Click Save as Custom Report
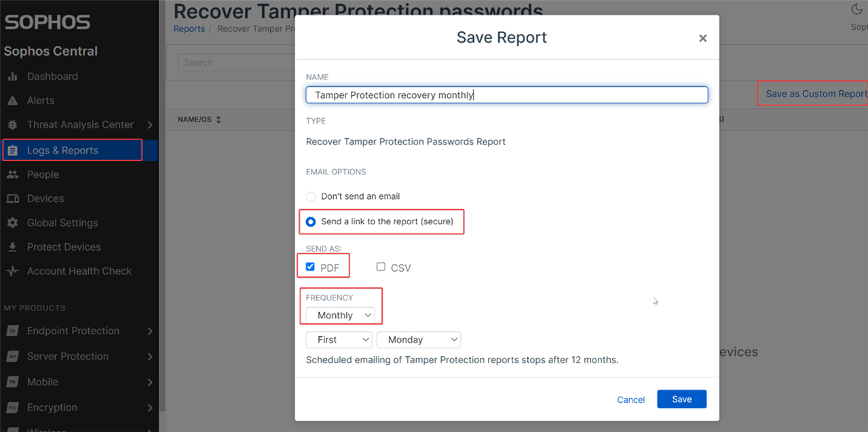The height and width of the screenshot is (432, 868). [x=816, y=94]
